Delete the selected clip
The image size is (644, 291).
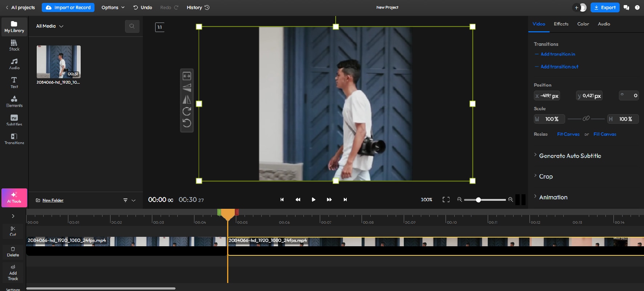13,252
